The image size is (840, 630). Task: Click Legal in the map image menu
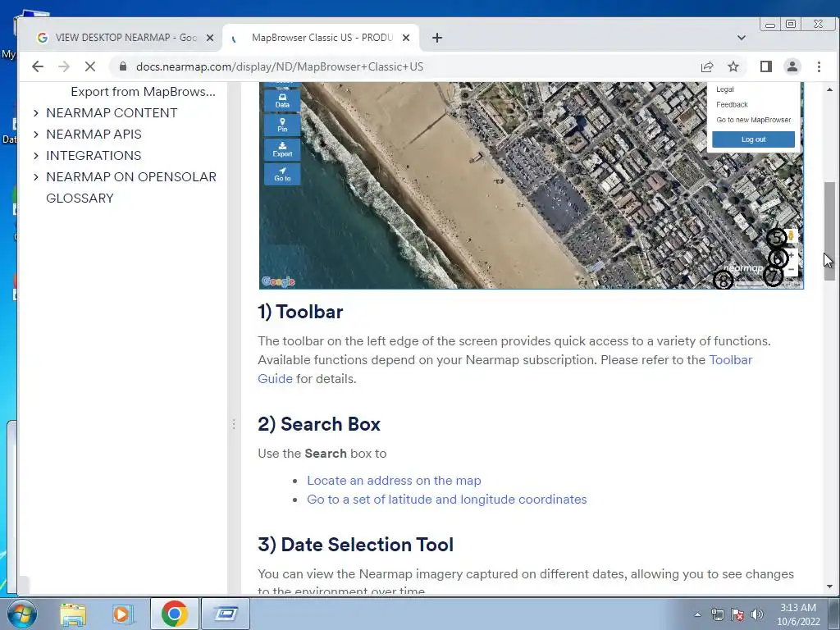(725, 89)
